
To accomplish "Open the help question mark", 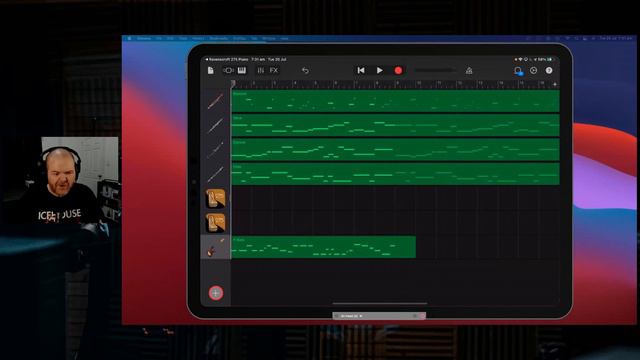I will [x=549, y=71].
